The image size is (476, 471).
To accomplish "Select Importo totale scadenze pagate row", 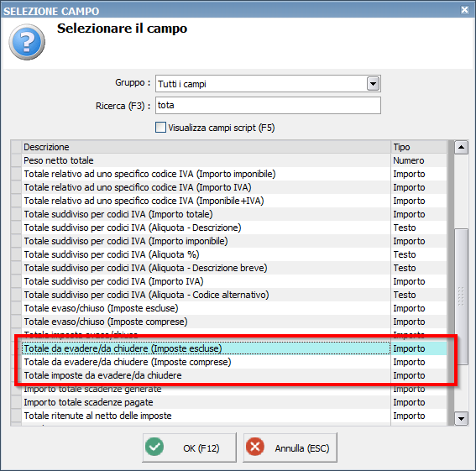I will 228,402.
